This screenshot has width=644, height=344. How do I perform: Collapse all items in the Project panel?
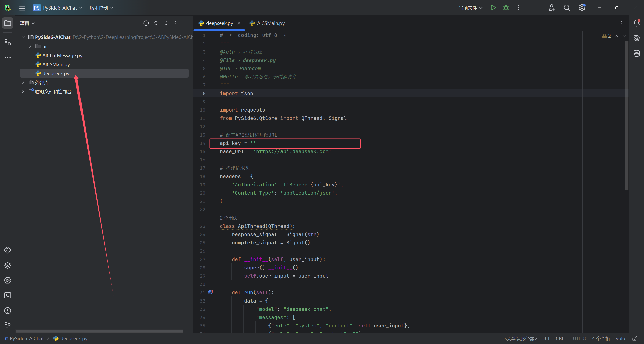[166, 23]
